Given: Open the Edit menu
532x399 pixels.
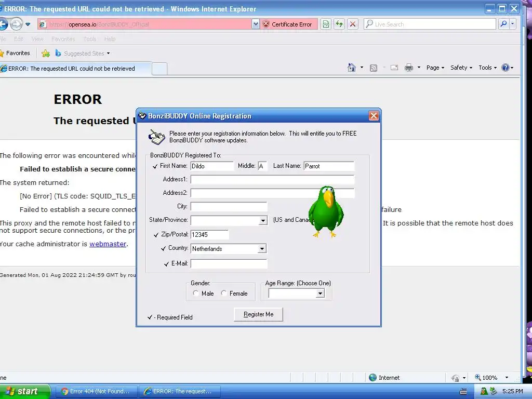Looking at the screenshot, I should pos(19,39).
